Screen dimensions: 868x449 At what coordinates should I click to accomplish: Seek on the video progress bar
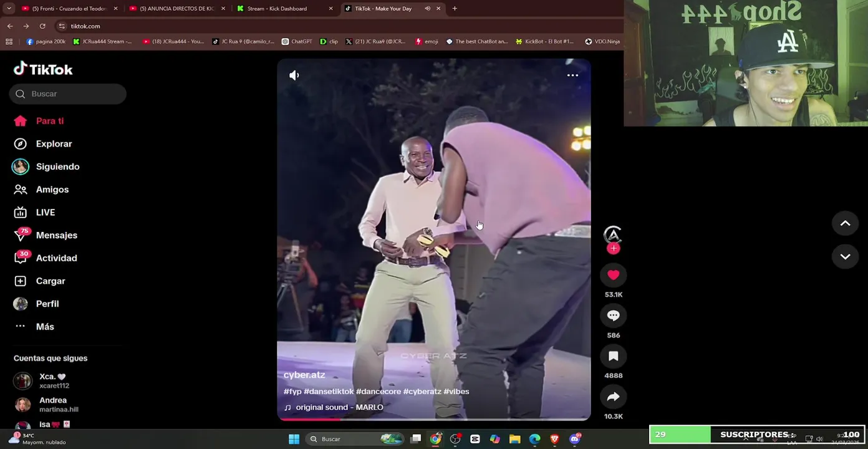point(434,419)
